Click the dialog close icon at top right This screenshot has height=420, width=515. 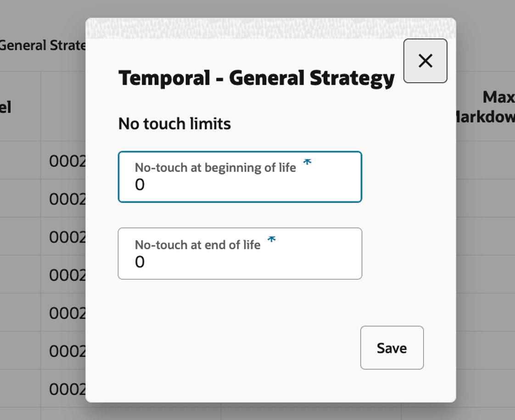click(425, 61)
